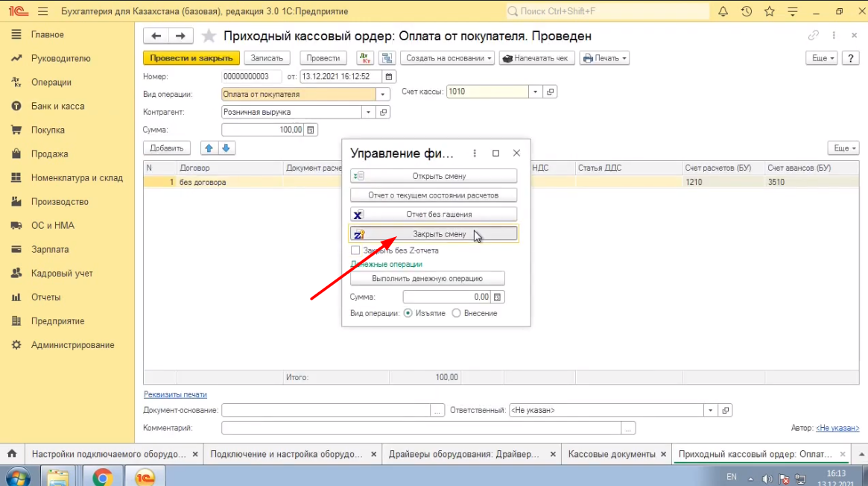Expand Вид операции dropdown
868x486 pixels.
[383, 95]
